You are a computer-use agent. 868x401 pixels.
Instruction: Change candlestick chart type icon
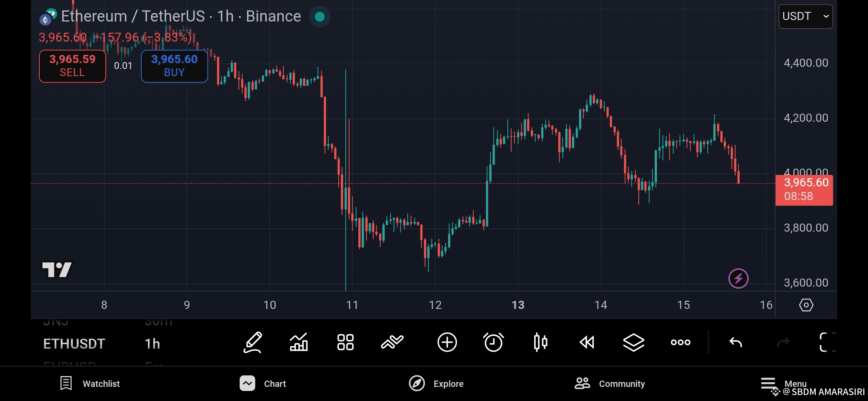click(540, 342)
